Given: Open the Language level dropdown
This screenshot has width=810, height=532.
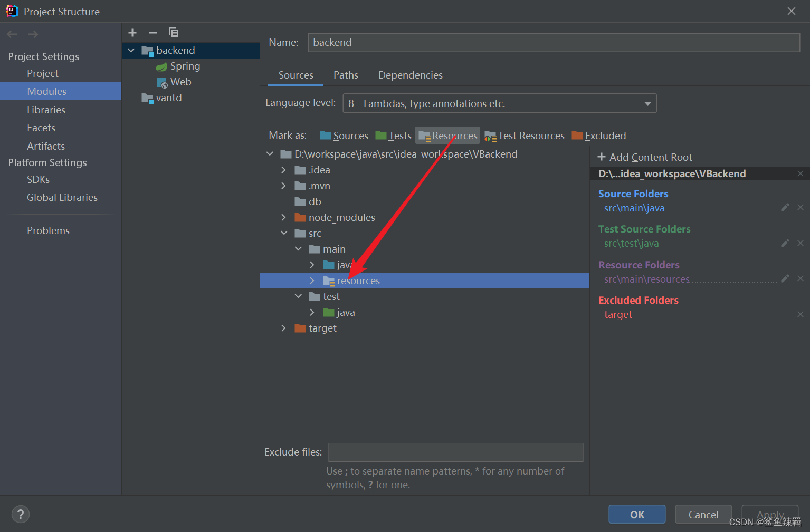Looking at the screenshot, I should coord(500,103).
